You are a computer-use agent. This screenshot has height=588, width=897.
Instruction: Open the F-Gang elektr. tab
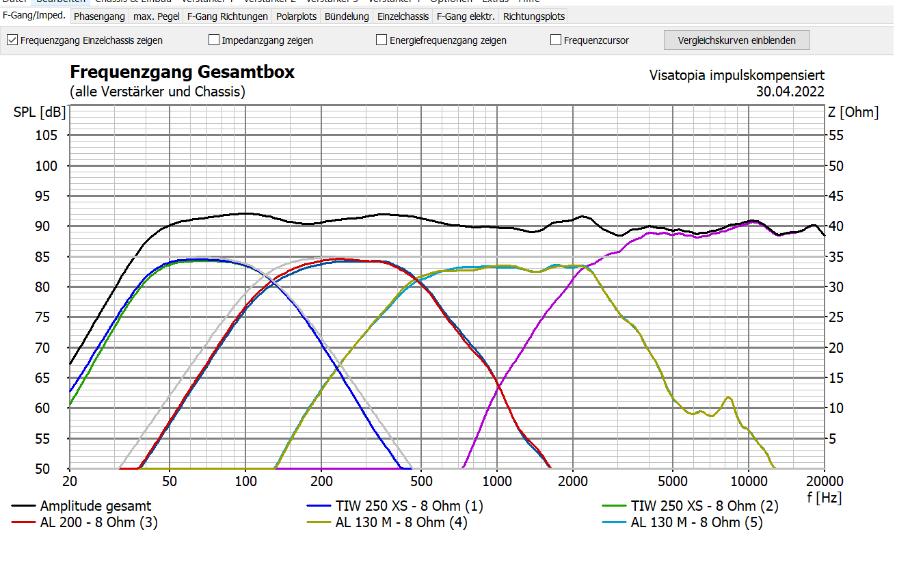(x=466, y=16)
